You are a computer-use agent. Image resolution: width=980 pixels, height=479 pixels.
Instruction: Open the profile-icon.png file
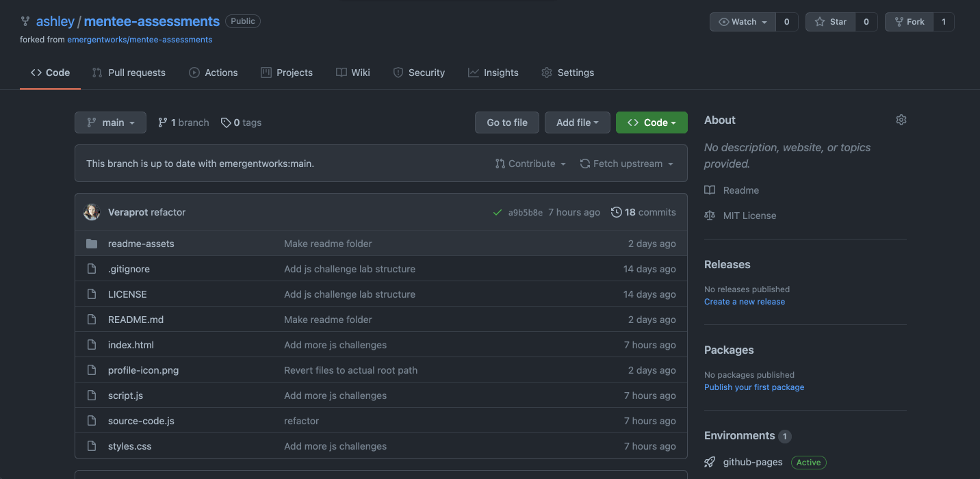tap(143, 370)
